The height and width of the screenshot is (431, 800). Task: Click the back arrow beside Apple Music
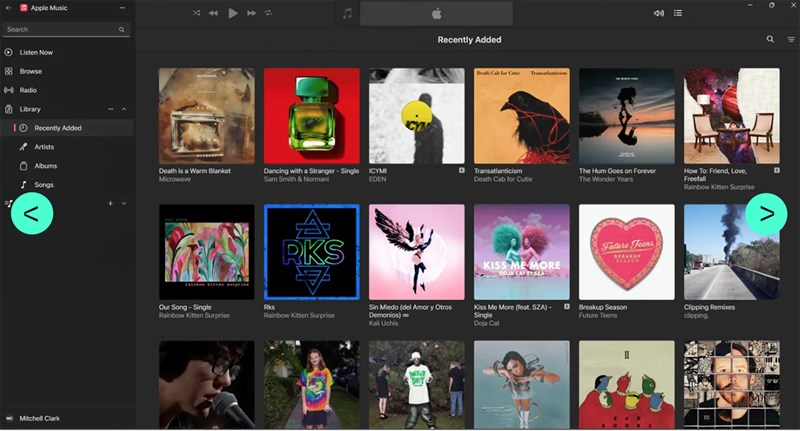coord(8,8)
